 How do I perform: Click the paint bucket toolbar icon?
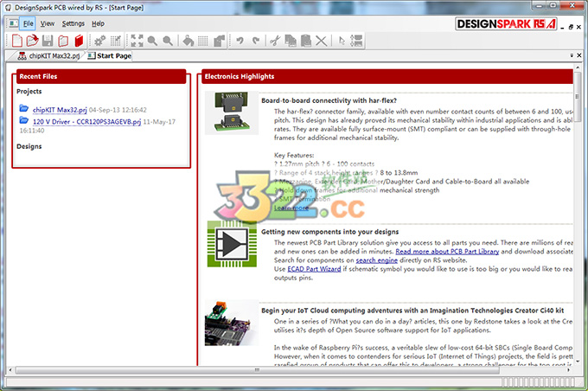pos(189,41)
